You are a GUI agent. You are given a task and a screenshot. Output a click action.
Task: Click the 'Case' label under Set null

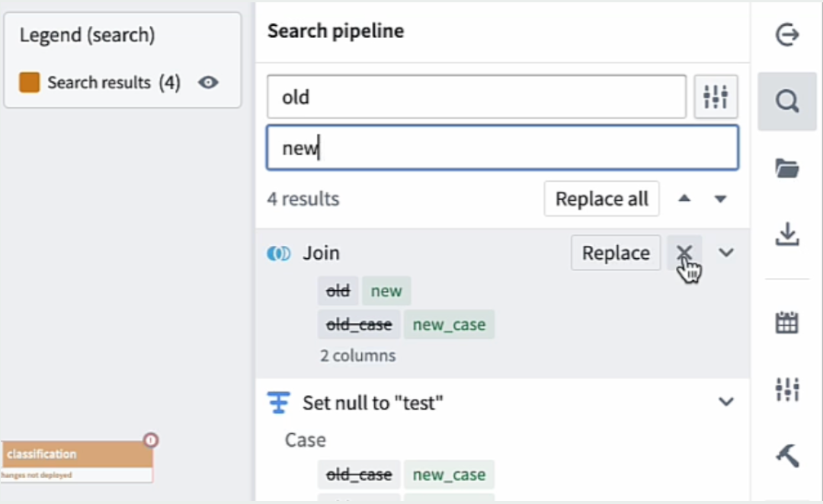pyautogui.click(x=305, y=440)
